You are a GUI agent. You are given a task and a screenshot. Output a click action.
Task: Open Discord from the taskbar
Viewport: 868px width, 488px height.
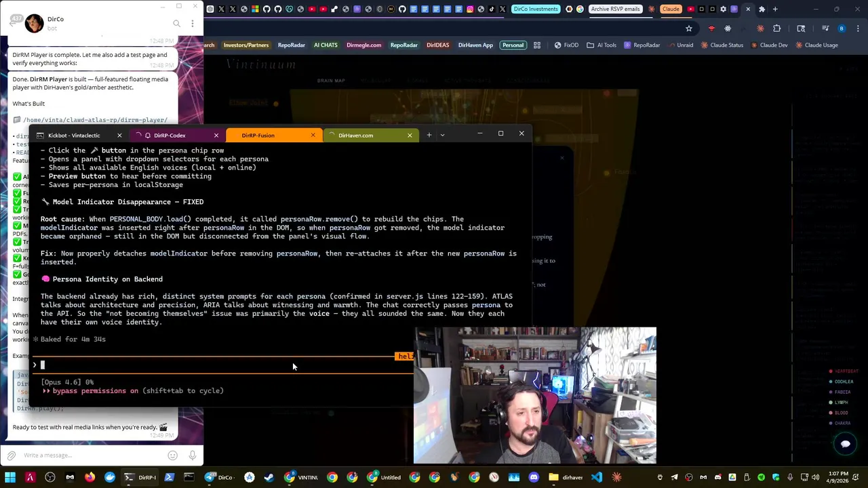pyautogui.click(x=534, y=477)
